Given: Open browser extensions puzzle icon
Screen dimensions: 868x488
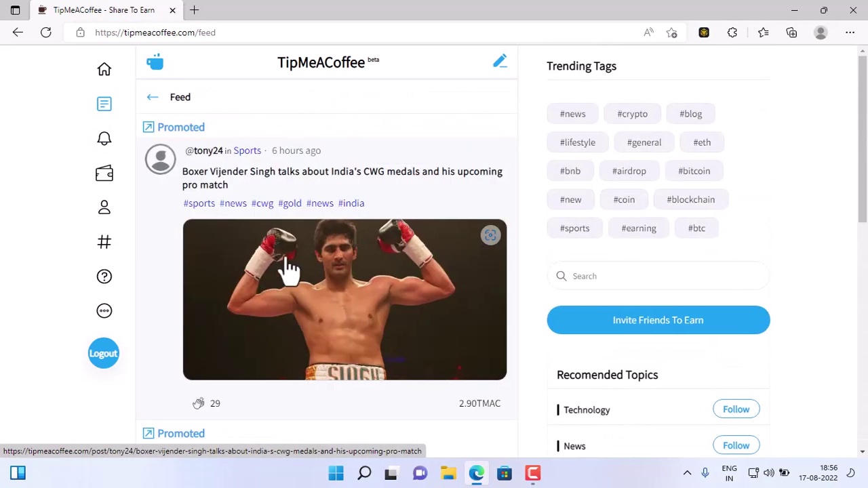Looking at the screenshot, I should coord(732,33).
